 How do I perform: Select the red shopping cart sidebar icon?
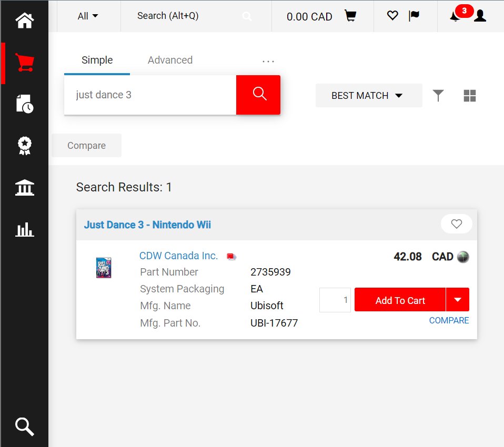click(24, 63)
